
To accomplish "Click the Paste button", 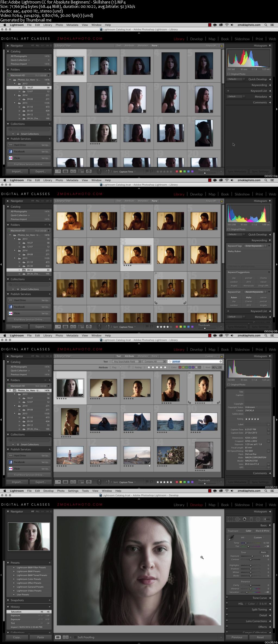I will coord(41,637).
